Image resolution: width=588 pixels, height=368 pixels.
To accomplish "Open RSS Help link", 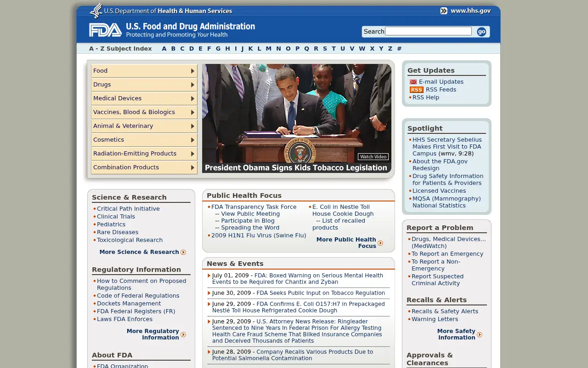I will point(426,98).
